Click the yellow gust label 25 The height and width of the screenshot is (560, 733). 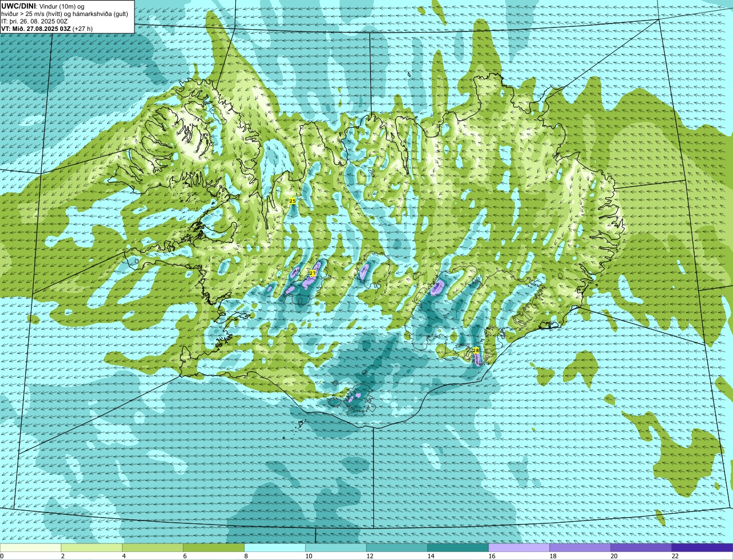pyautogui.click(x=292, y=201)
